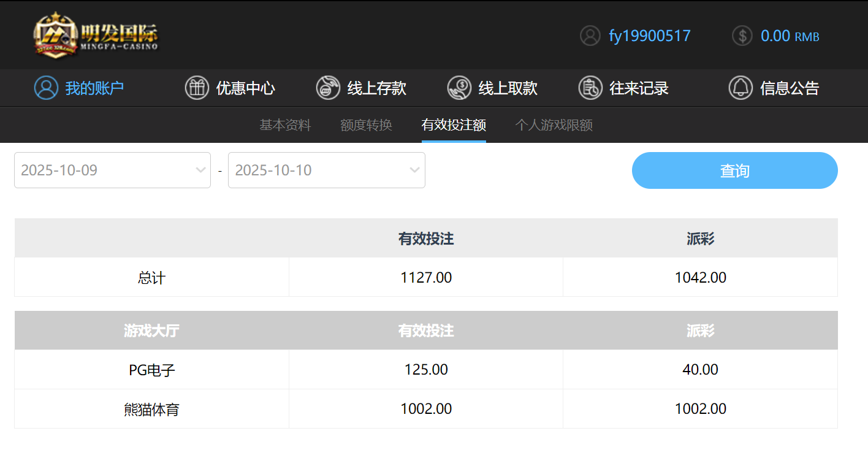Expand the end date 2025-10-10 dropdown arrow
Image resolution: width=868 pixels, height=458 pixels.
[x=414, y=170]
